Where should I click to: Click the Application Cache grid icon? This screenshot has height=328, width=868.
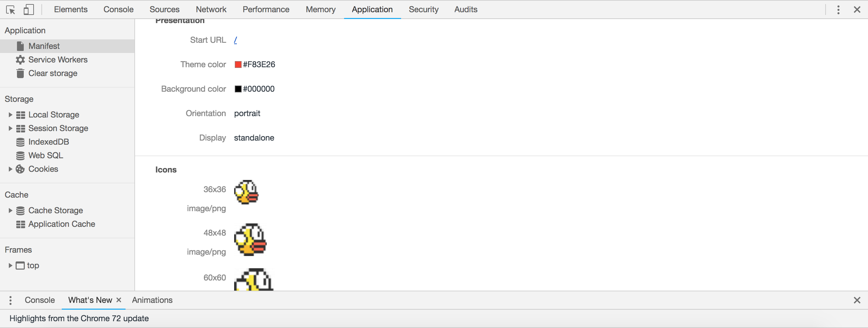click(x=20, y=224)
